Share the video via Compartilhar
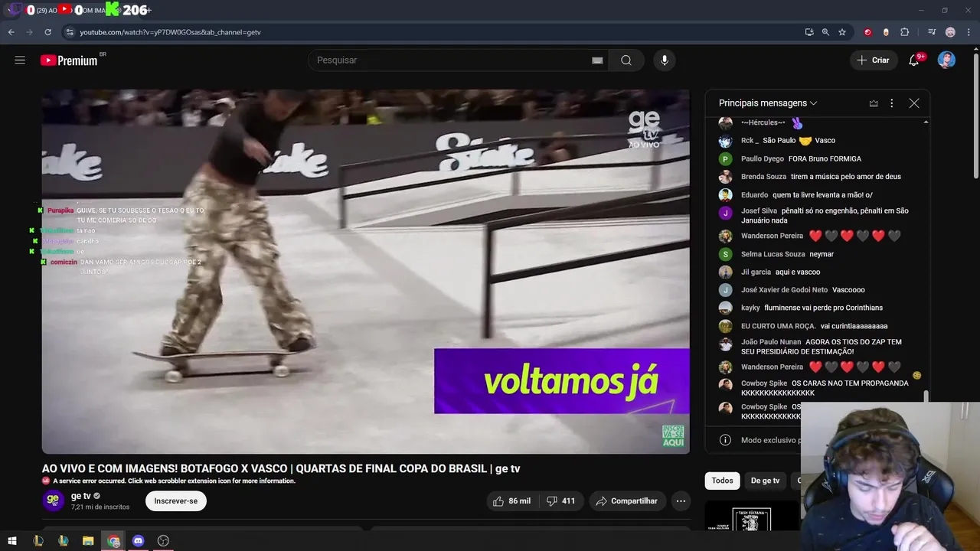Image resolution: width=980 pixels, height=551 pixels. 626,501
